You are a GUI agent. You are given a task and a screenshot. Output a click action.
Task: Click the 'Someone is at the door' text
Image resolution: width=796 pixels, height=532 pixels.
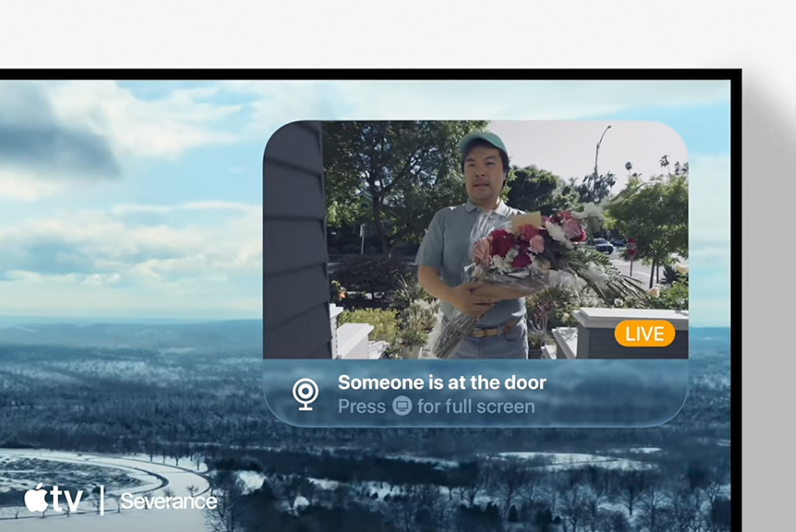pos(442,383)
